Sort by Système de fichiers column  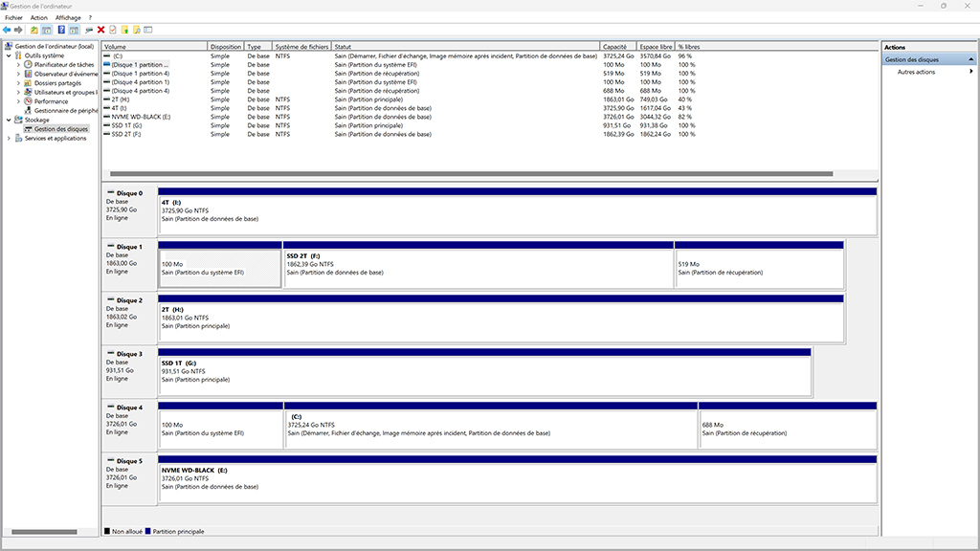click(301, 47)
